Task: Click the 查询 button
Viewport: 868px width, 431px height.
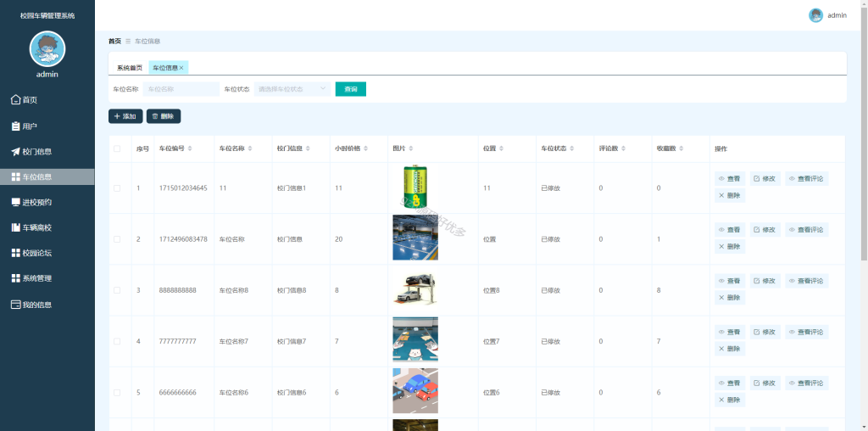Action: pos(350,89)
